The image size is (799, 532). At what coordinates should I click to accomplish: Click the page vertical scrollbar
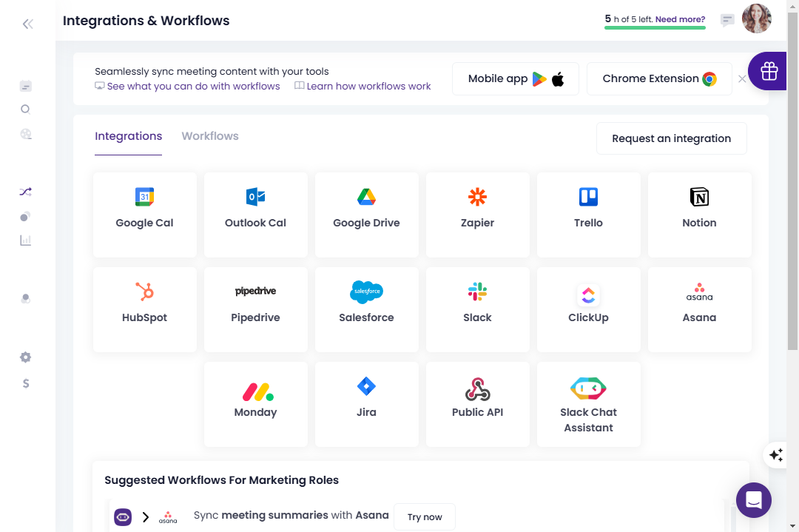792,181
